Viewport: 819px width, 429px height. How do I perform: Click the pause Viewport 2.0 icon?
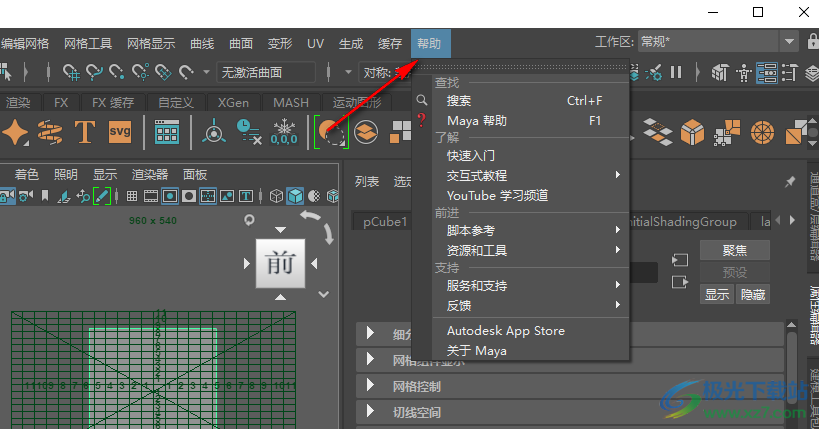point(676,72)
